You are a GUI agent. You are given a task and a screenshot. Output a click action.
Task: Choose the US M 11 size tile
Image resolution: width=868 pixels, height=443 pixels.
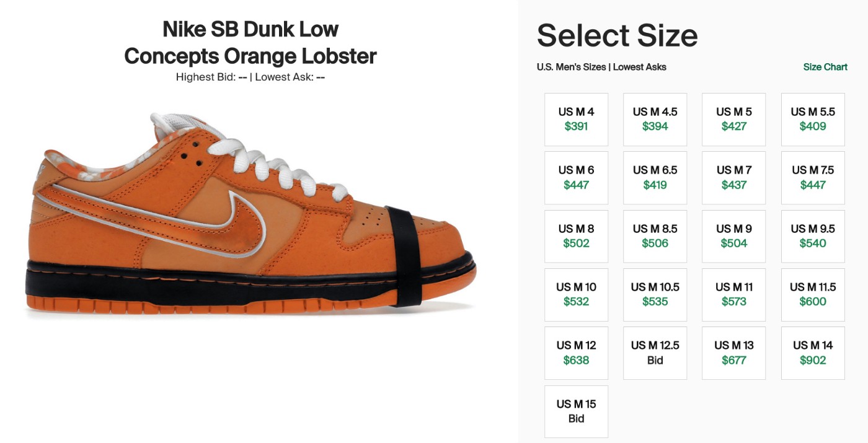click(733, 294)
